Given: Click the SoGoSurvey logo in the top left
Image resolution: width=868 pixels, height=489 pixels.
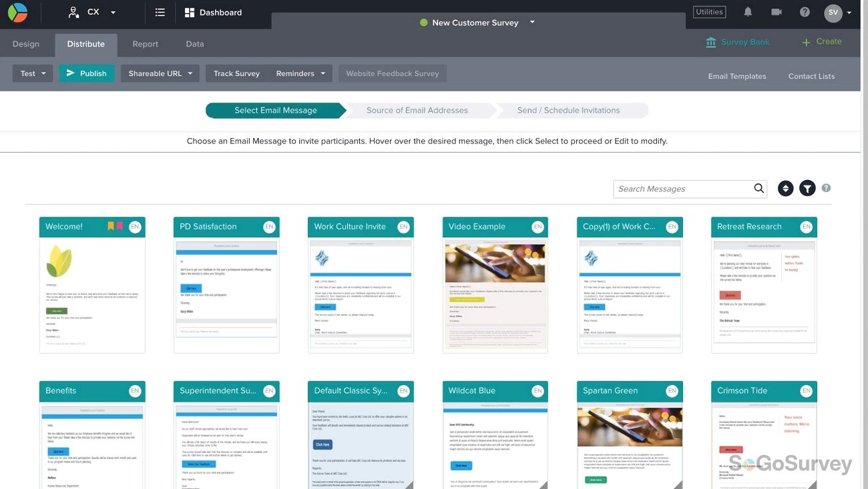Looking at the screenshot, I should pos(19,12).
